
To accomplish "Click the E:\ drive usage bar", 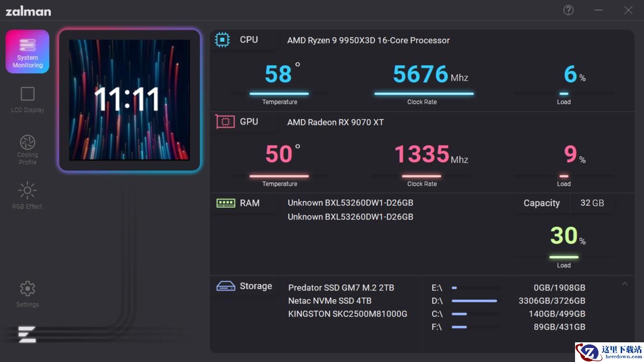I will pyautogui.click(x=476, y=287).
